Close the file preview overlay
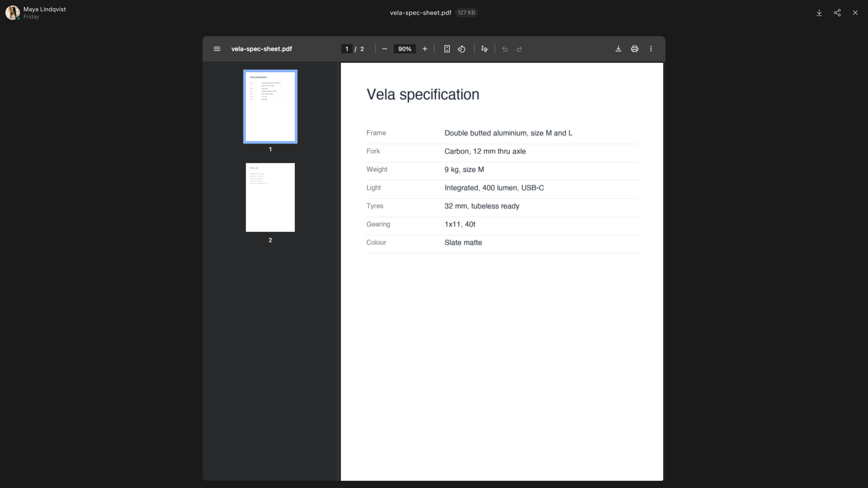Image resolution: width=868 pixels, height=488 pixels. [x=855, y=13]
